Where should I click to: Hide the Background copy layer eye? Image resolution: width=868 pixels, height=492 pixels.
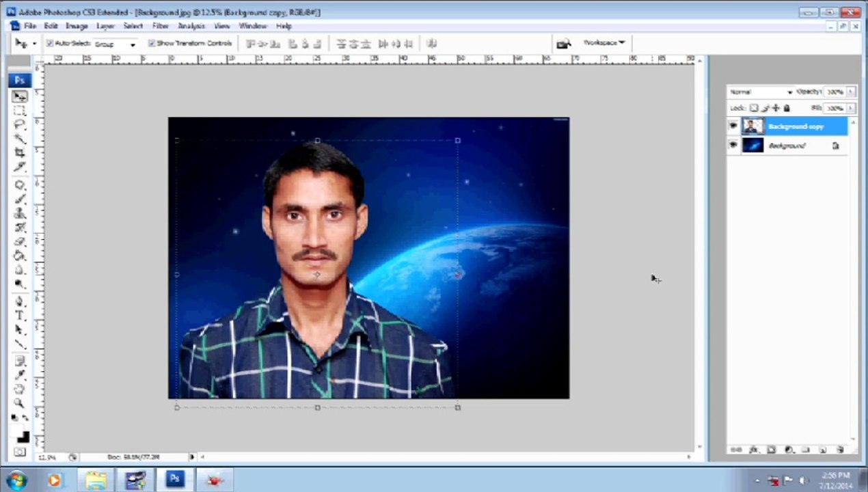[x=733, y=126]
